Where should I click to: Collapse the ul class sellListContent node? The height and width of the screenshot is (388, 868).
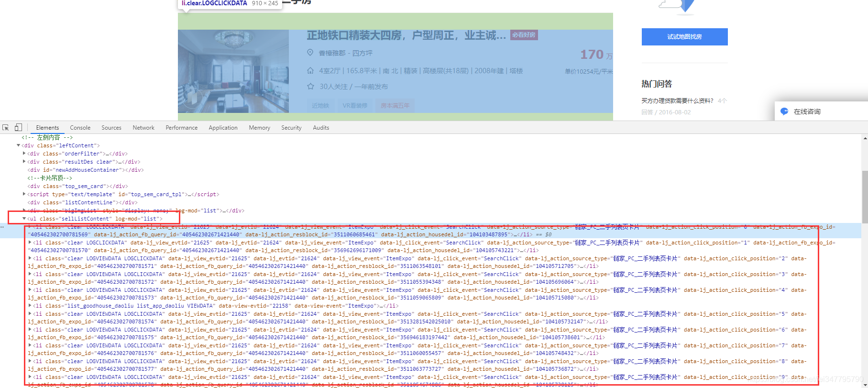point(24,219)
